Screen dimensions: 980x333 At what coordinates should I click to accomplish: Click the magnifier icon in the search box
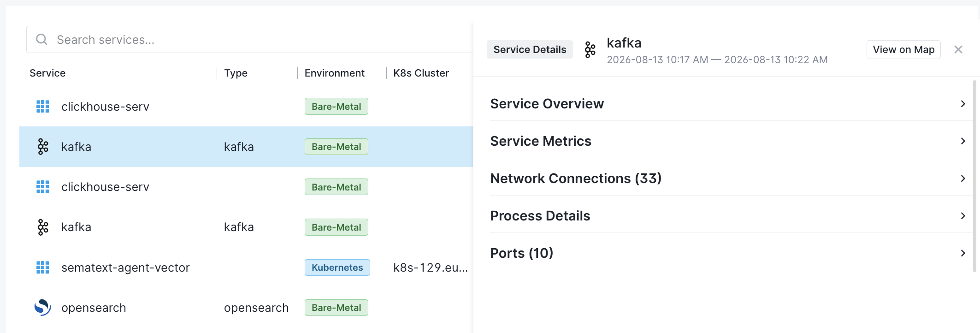tap(41, 40)
